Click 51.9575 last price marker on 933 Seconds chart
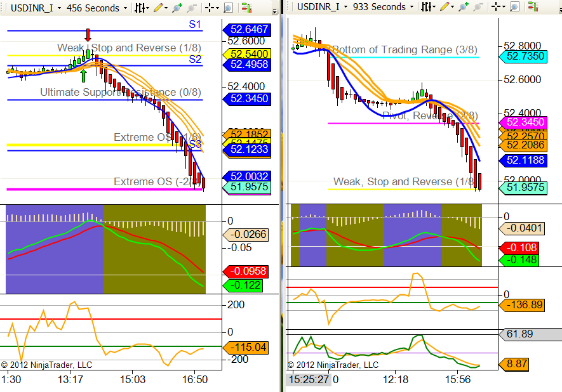This screenshot has height=392, width=562. click(x=523, y=188)
